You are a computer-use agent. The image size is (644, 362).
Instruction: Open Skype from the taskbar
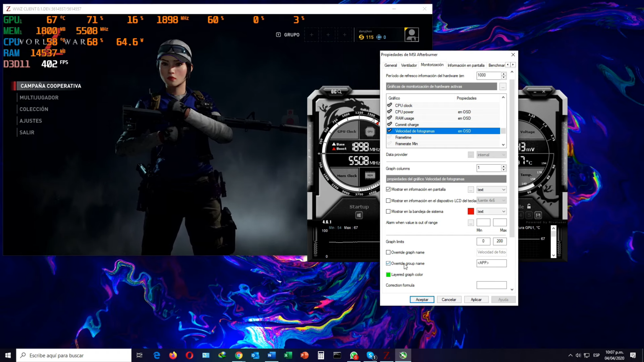(370, 355)
